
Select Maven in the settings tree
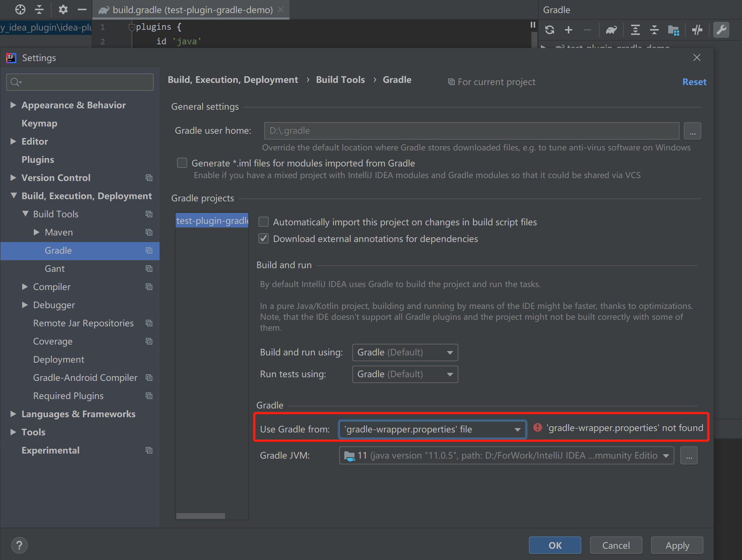point(59,232)
